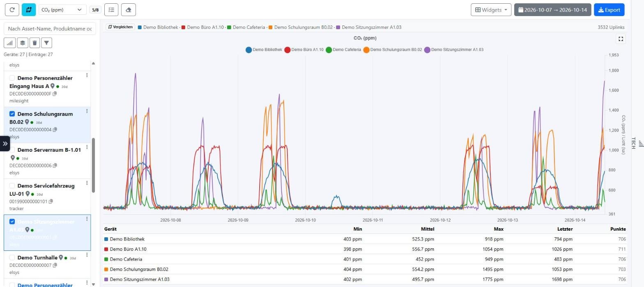Click the trash delete icon in sidebar

(34, 43)
